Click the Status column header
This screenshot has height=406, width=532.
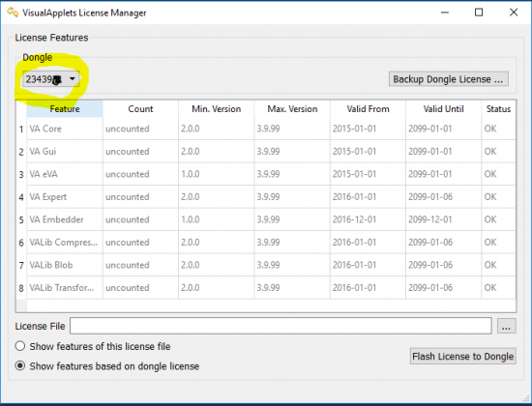[498, 109]
